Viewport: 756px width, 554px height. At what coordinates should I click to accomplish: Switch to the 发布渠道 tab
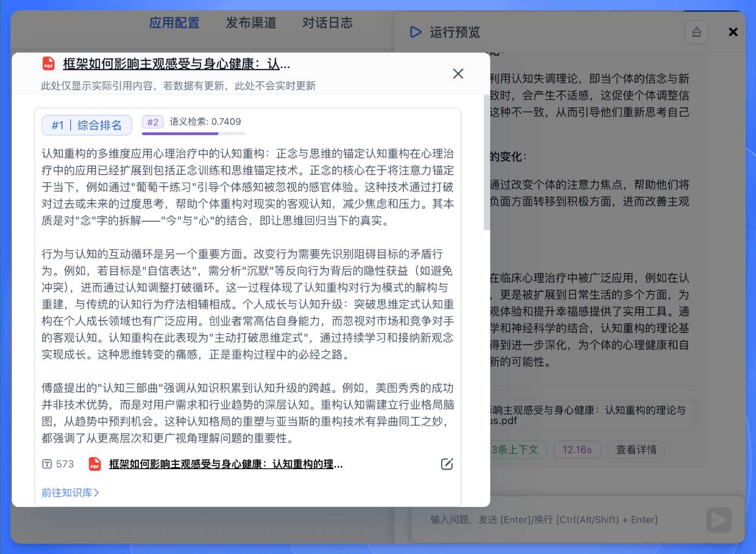[x=251, y=23]
